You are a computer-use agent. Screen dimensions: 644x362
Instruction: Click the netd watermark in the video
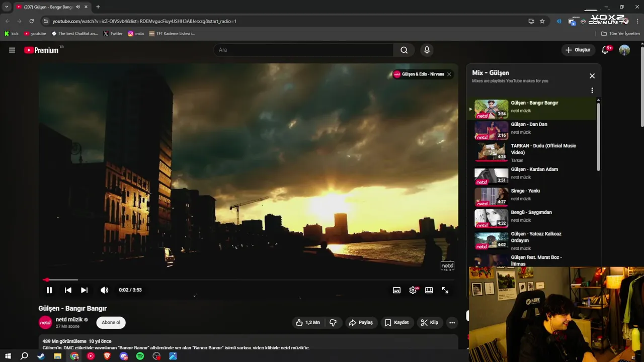click(x=447, y=266)
